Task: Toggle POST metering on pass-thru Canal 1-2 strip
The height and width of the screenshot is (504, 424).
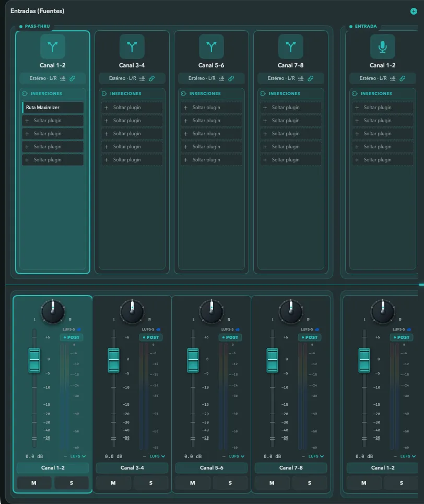Action: click(x=72, y=337)
